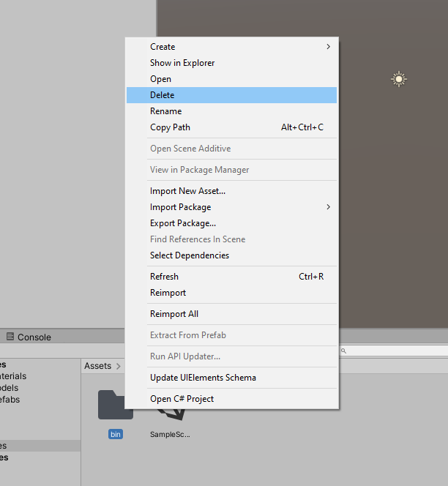Choose Delete in the context menu
The image size is (448, 486).
(x=231, y=95)
